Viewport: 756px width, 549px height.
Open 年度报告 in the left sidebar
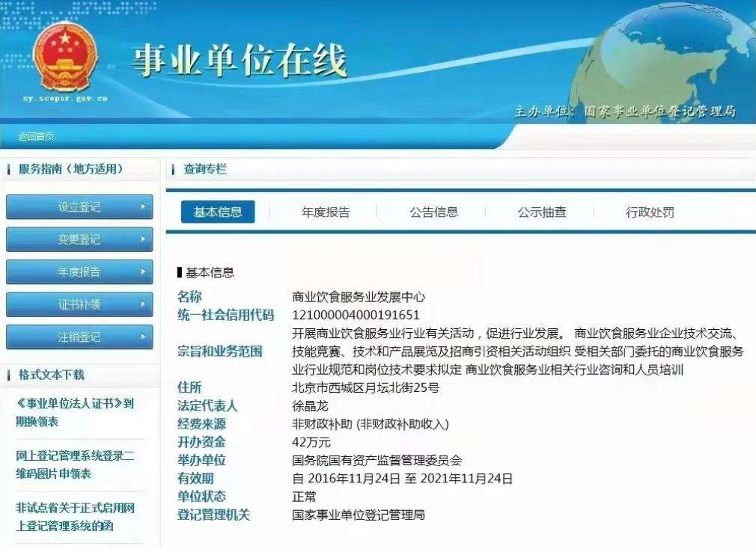(79, 272)
